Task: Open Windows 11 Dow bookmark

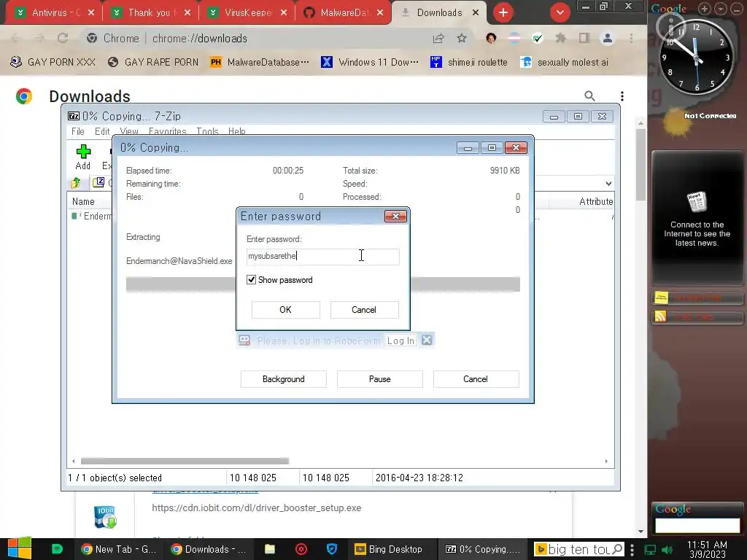Action: [370, 62]
